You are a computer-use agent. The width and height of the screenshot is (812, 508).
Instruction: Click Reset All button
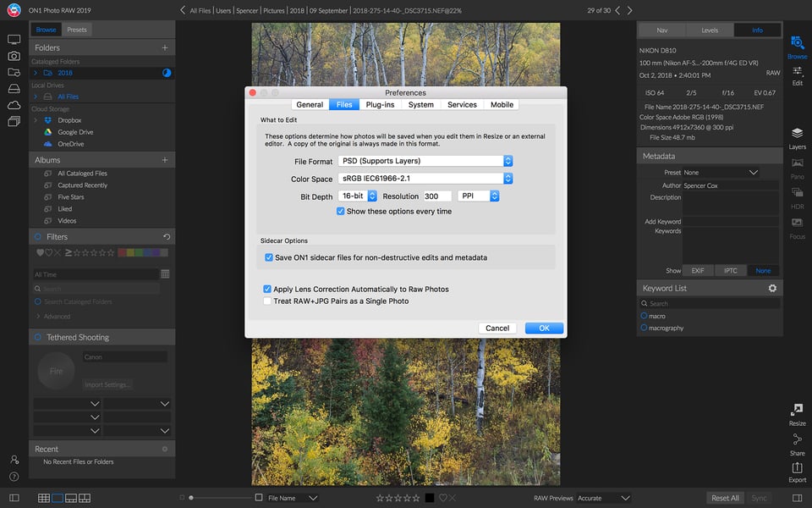click(x=725, y=498)
